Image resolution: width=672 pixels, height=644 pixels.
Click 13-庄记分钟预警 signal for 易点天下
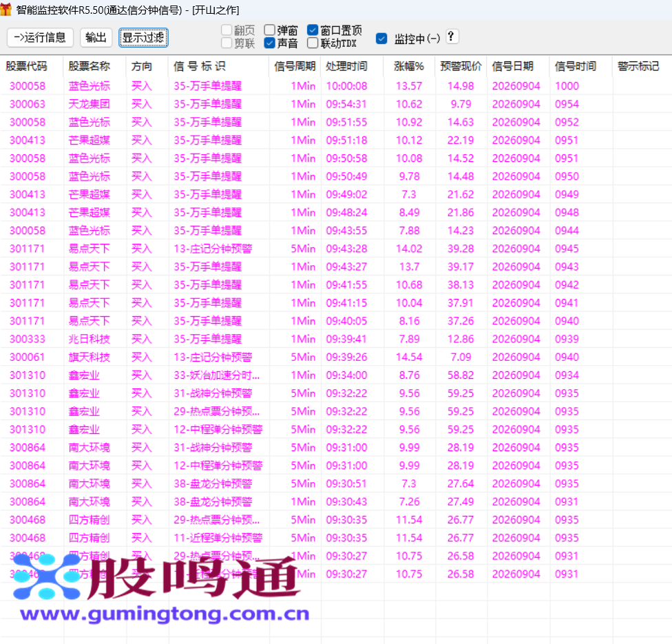pos(213,249)
